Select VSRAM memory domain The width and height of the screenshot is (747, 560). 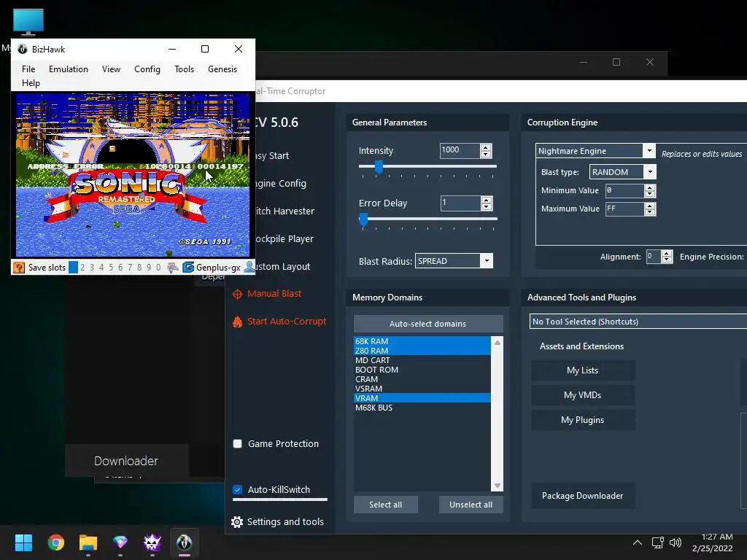(422, 389)
